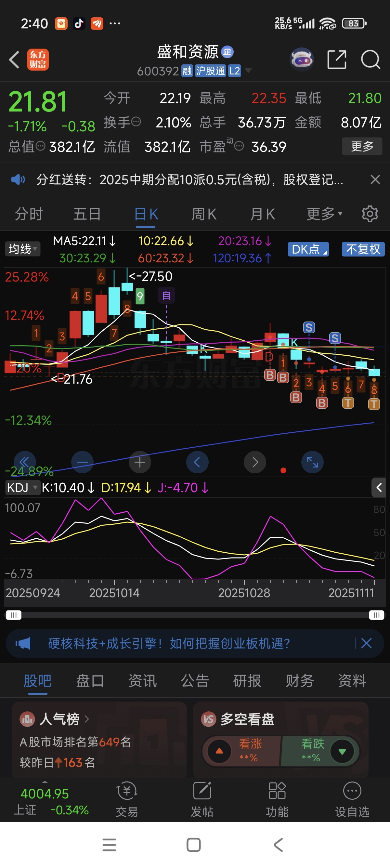Tap the back arrow at top left

tap(14, 60)
